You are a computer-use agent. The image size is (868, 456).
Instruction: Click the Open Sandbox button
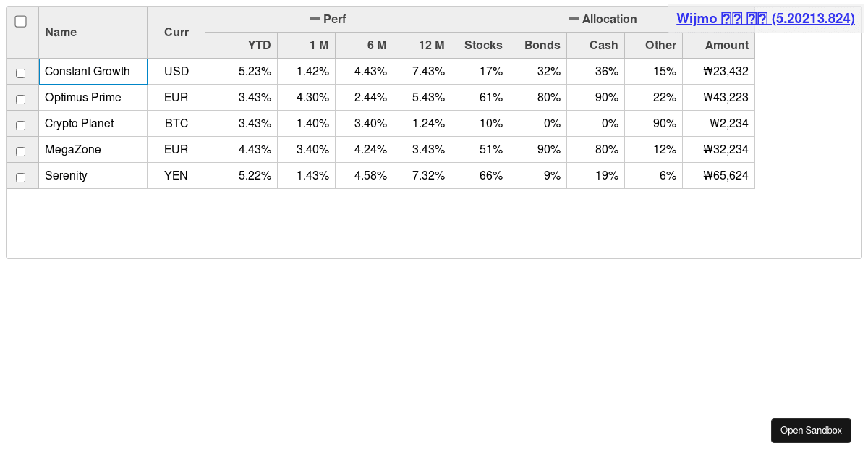click(811, 431)
